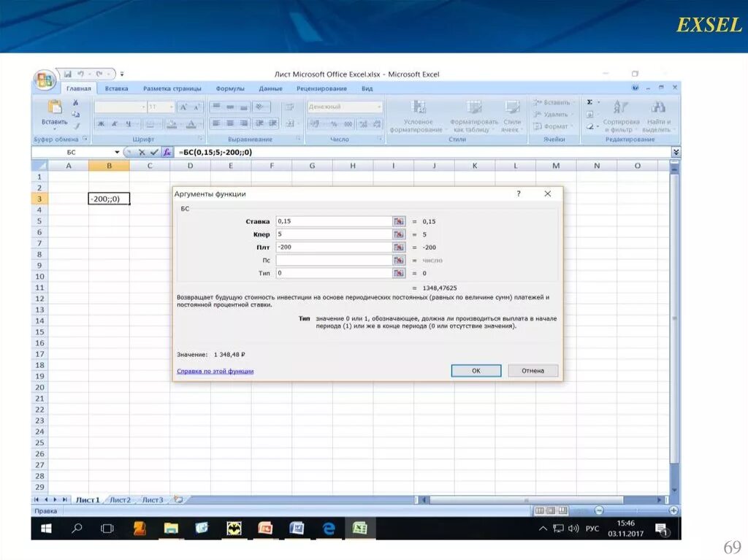Click the empty Пс input field
This screenshot has height=560, width=748.
coord(334,261)
